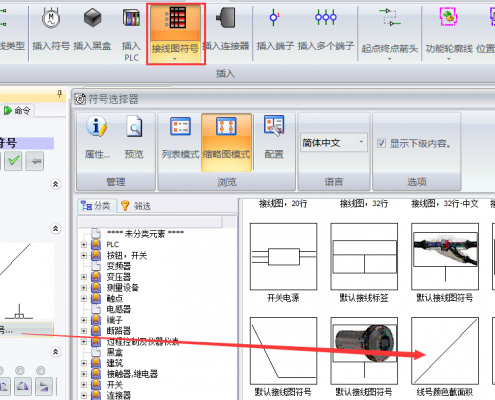Select the cable-photo 默认接线图符号 thumbnail
This screenshot has height=400, width=495.
[445, 257]
